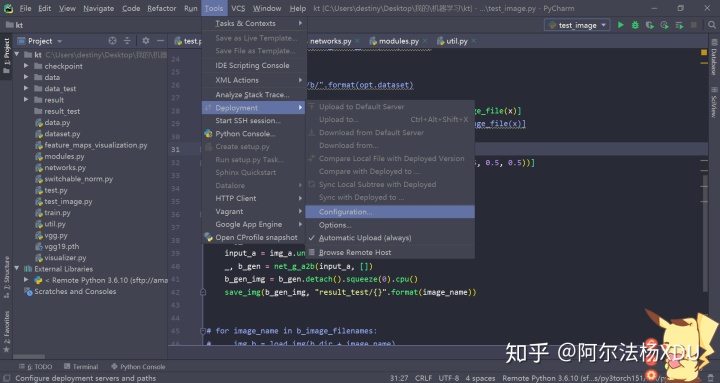This screenshot has height=383, width=720.
Task: Open search everywhere magnifier icon
Action: [x=712, y=25]
